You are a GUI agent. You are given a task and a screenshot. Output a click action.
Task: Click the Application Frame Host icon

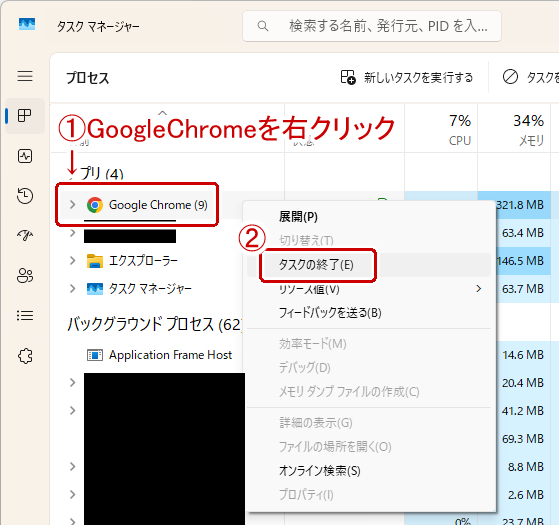click(x=95, y=355)
